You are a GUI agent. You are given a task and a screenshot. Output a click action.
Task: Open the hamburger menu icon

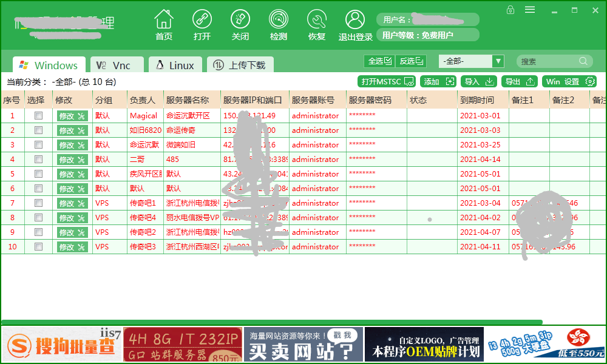pos(529,10)
